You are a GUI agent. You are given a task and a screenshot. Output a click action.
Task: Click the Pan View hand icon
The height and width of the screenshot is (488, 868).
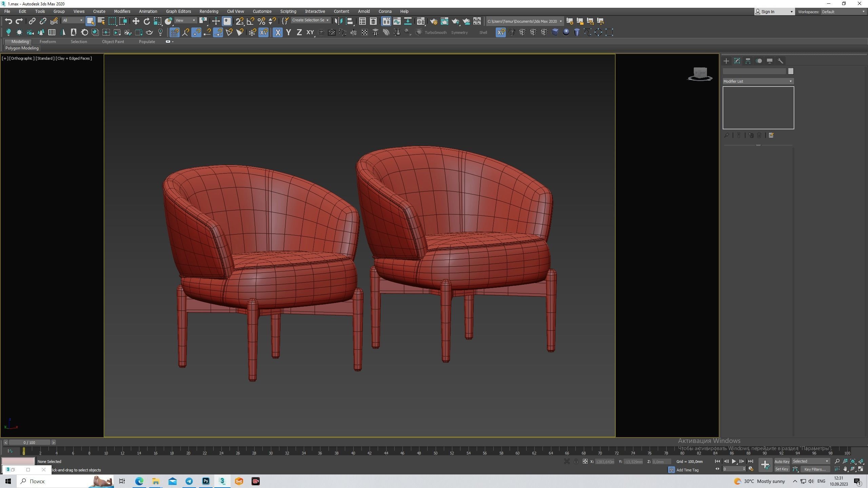(x=845, y=469)
